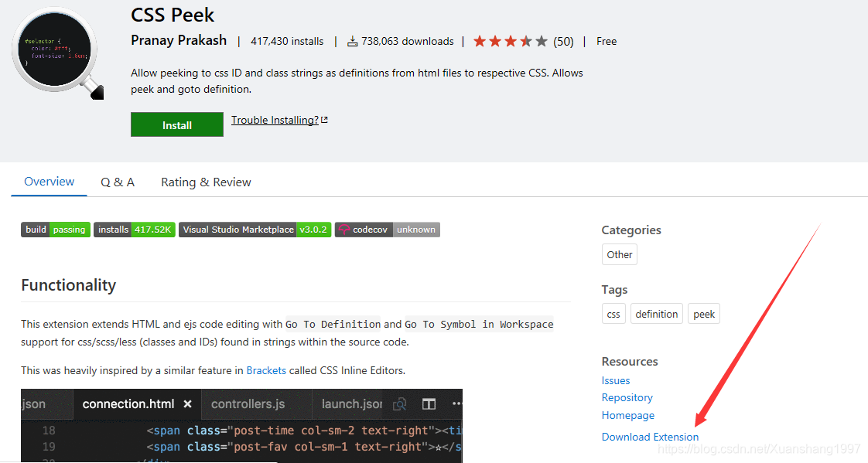This screenshot has height=463, width=868.
Task: Click the Categories heading
Action: click(631, 230)
